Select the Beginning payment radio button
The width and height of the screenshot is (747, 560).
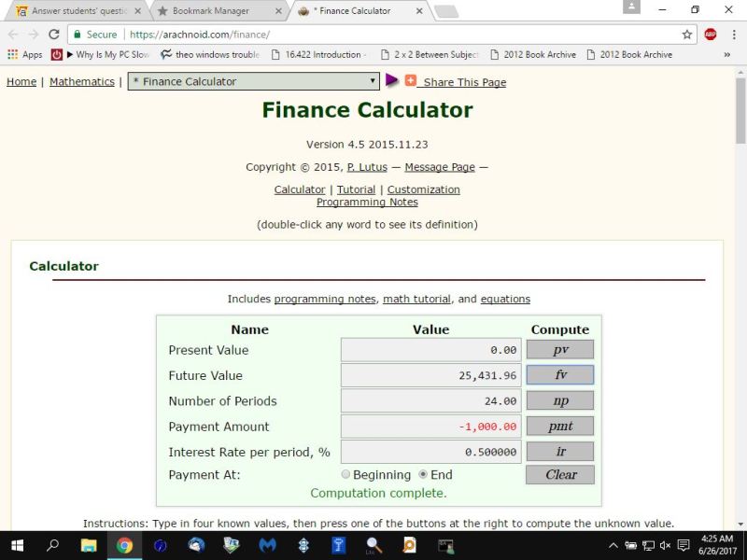pyautogui.click(x=345, y=474)
